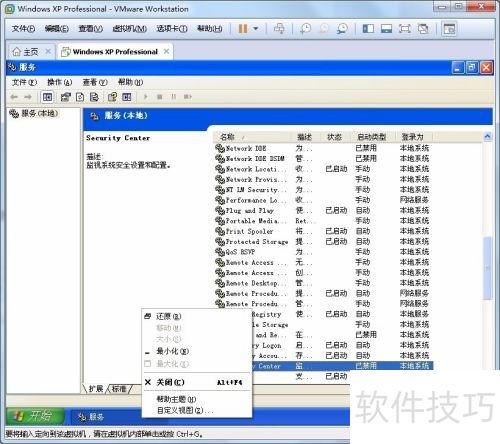Click the VMware thumbnail bar view icon

[x=386, y=29]
